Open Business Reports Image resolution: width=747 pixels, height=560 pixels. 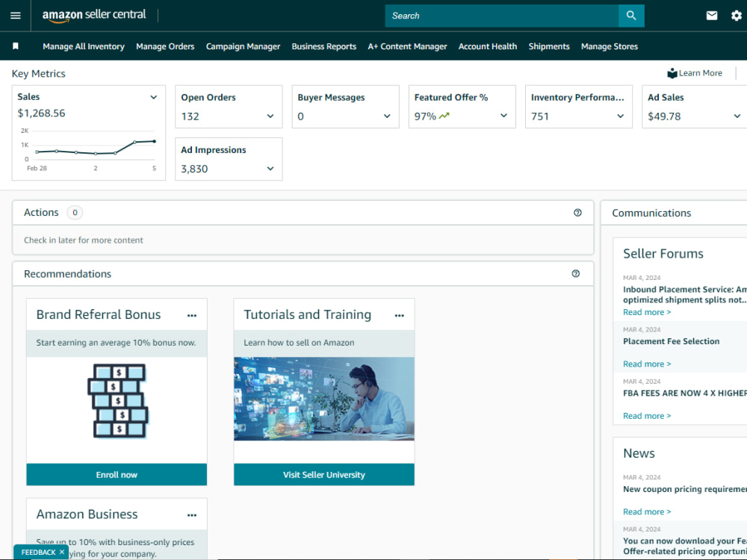(323, 46)
